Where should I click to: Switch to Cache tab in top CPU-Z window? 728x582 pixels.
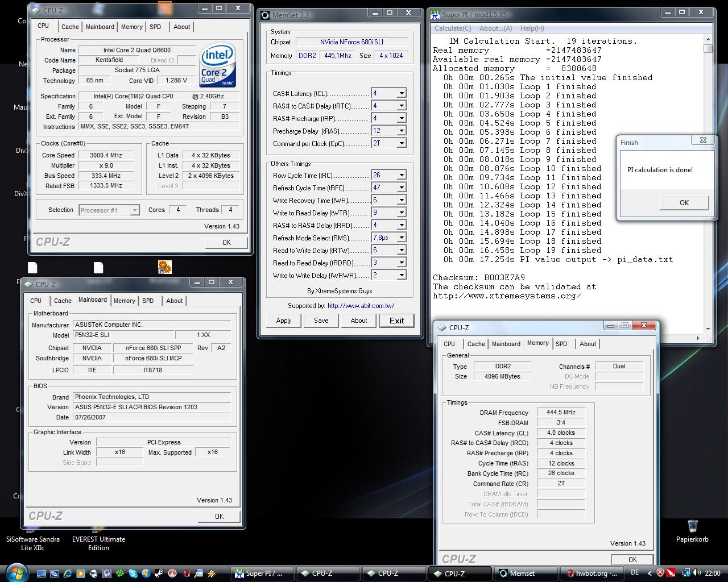tap(70, 27)
